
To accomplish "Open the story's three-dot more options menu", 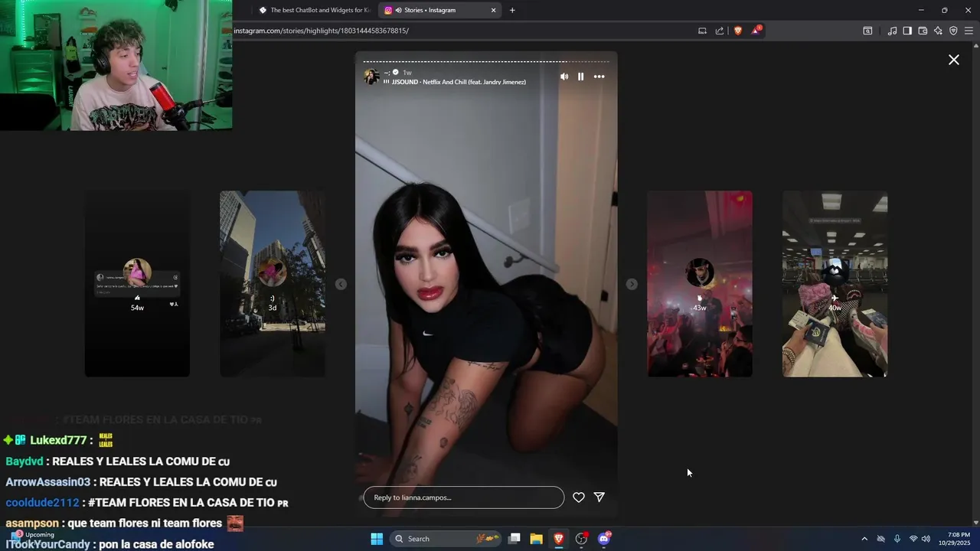I will (599, 77).
